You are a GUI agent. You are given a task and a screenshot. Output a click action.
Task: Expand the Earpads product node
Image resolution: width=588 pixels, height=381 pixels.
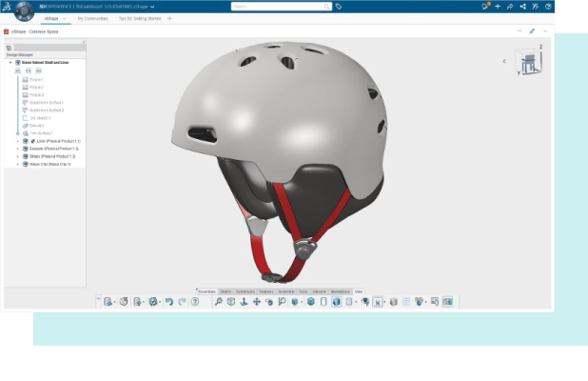tap(18, 149)
